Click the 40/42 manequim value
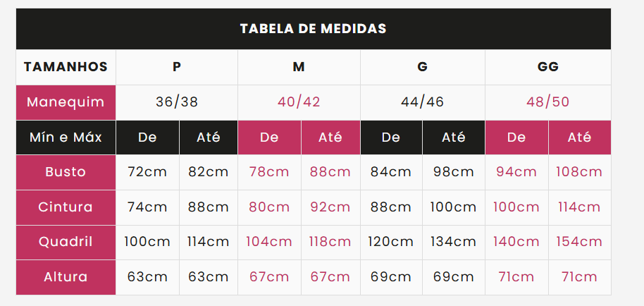 click(x=299, y=102)
